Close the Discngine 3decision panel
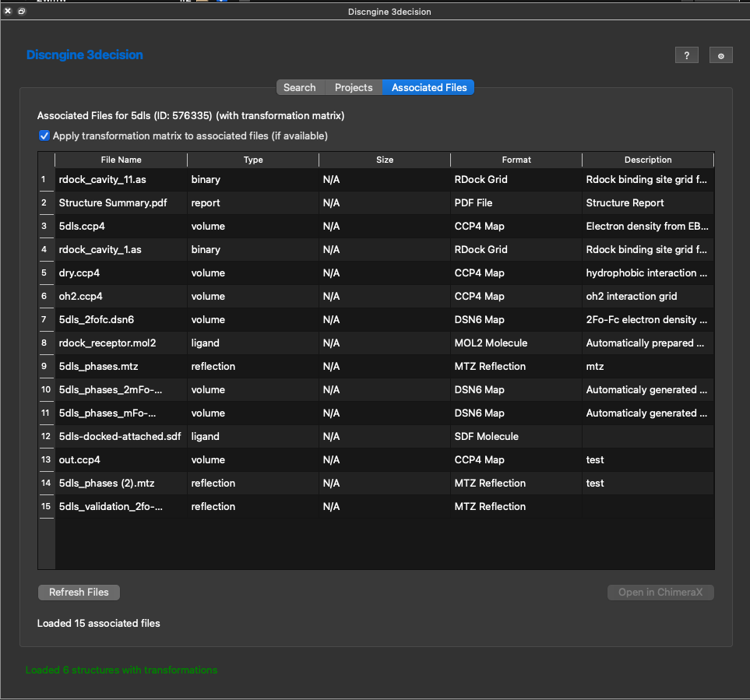This screenshot has width=750, height=700. (8, 11)
